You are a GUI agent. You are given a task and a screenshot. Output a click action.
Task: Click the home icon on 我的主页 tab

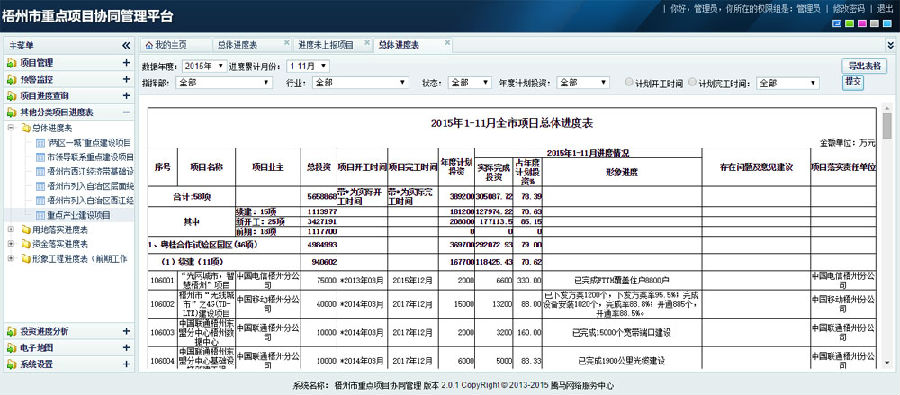[149, 45]
